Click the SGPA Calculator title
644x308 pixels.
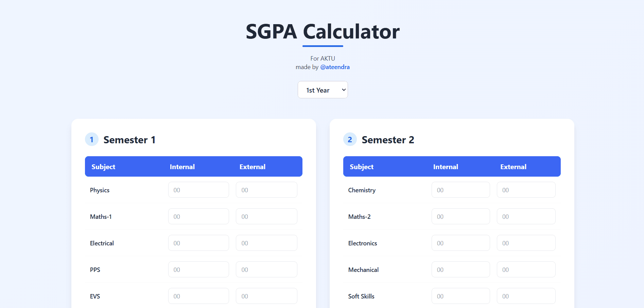click(323, 31)
